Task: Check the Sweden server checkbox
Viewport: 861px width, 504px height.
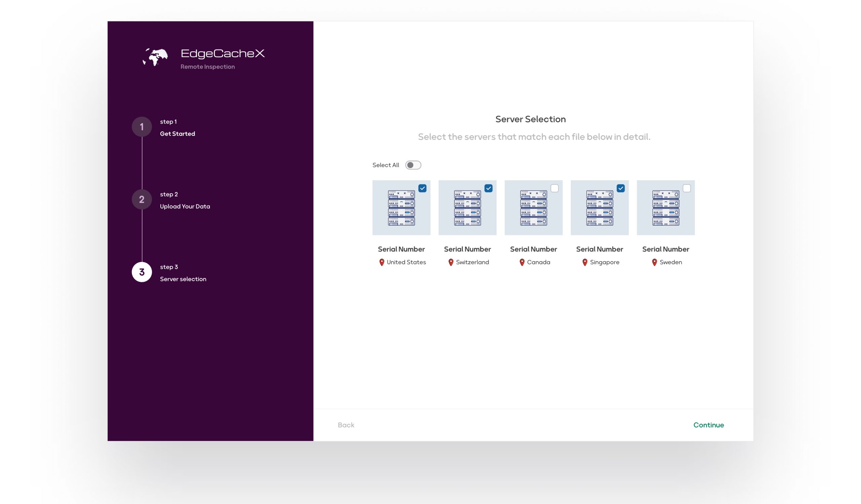Action: click(686, 188)
